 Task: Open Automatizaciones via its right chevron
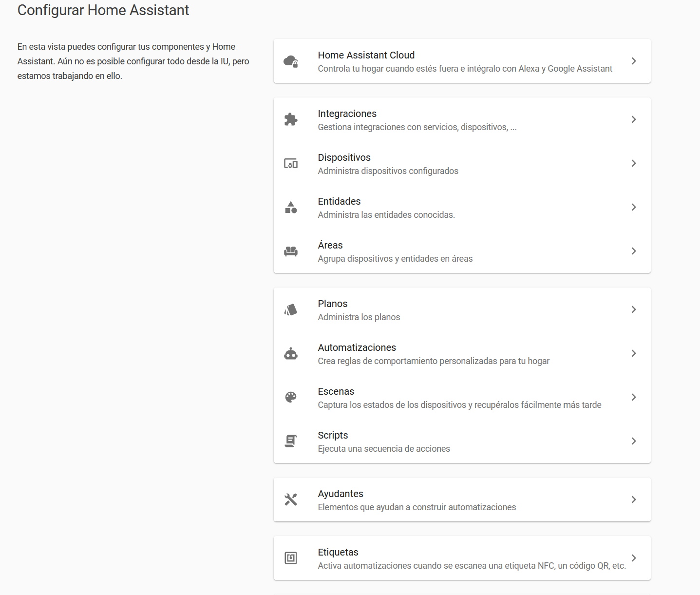click(x=634, y=353)
